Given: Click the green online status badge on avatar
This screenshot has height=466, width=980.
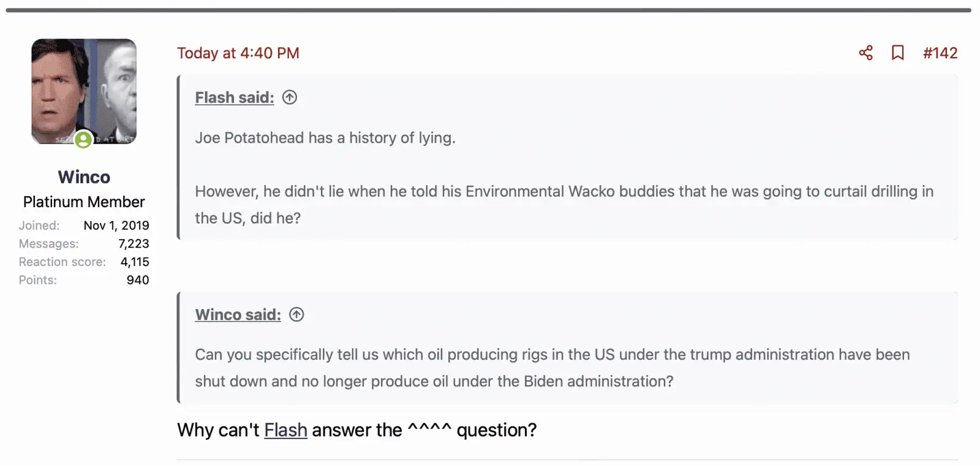Looking at the screenshot, I should [83, 140].
